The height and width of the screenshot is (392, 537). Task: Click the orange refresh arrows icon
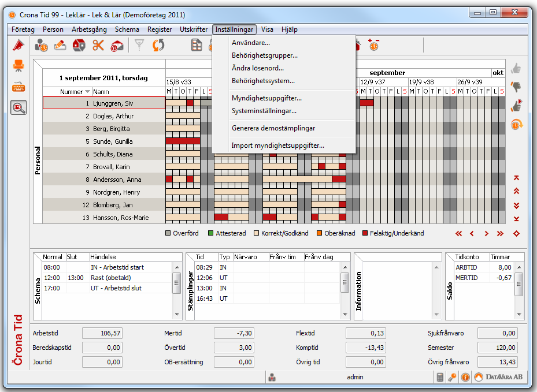pyautogui.click(x=158, y=45)
